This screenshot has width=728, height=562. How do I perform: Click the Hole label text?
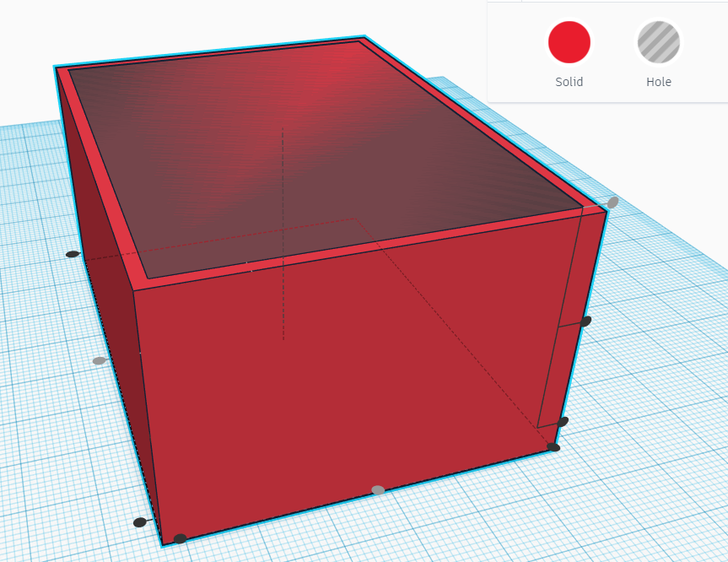658,82
